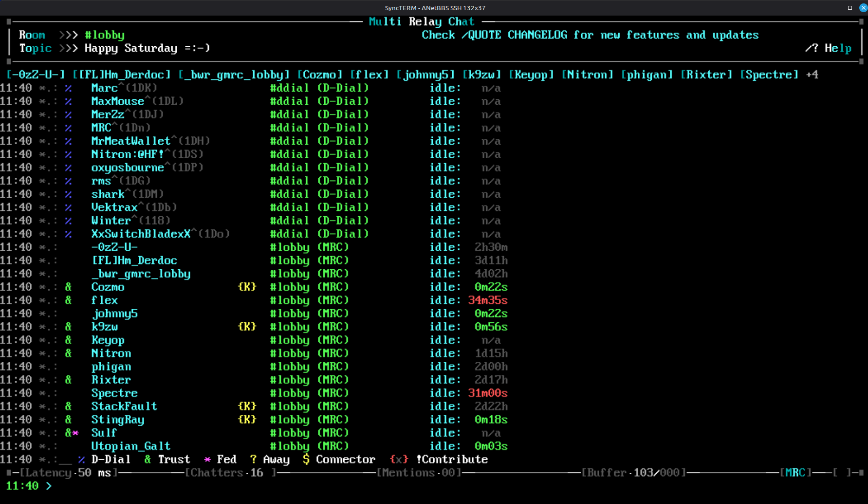Click the & trust marker on flex's row

[68, 300]
